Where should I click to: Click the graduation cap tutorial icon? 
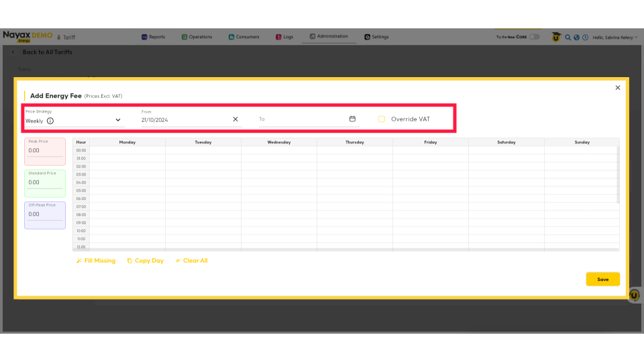click(x=556, y=38)
